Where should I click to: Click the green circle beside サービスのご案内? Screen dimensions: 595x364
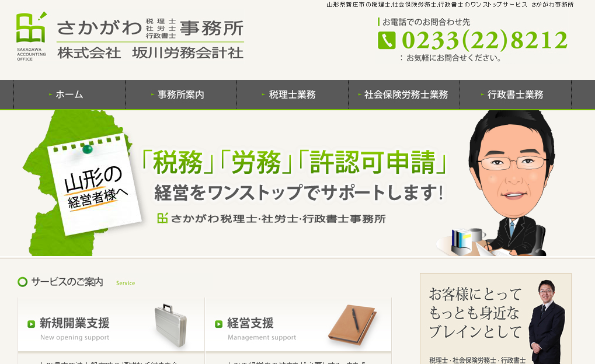point(23,282)
